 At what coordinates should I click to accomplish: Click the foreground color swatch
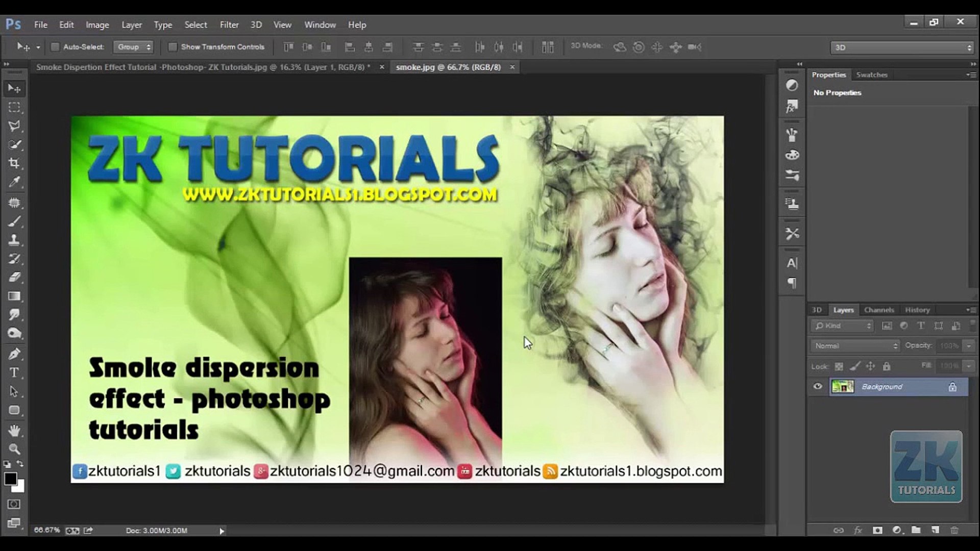(10, 479)
